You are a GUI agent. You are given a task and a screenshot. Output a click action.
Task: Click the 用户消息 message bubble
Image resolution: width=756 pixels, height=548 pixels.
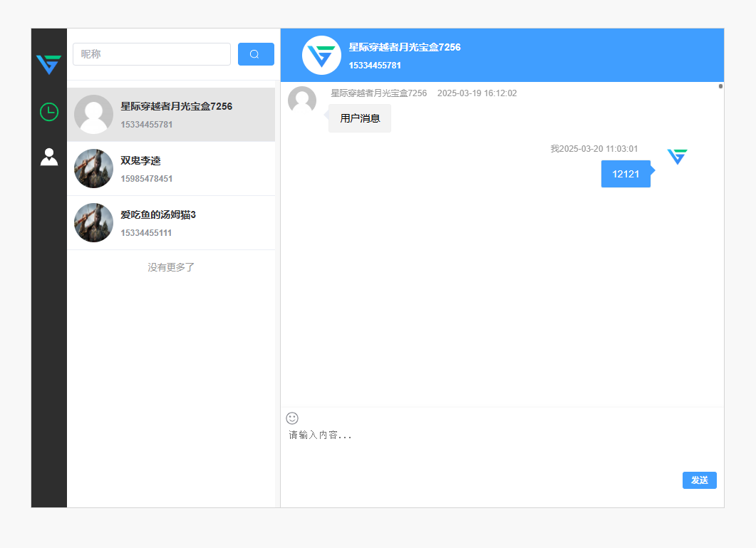pos(360,118)
